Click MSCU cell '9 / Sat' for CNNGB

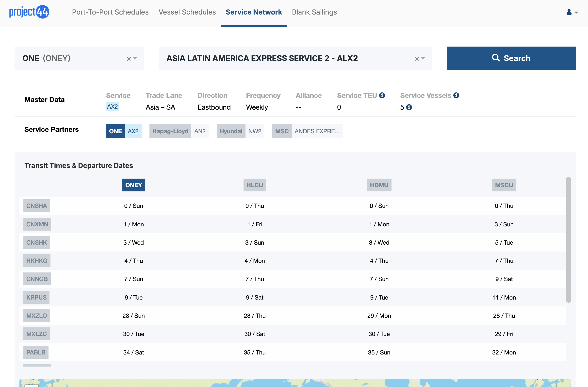(504, 279)
